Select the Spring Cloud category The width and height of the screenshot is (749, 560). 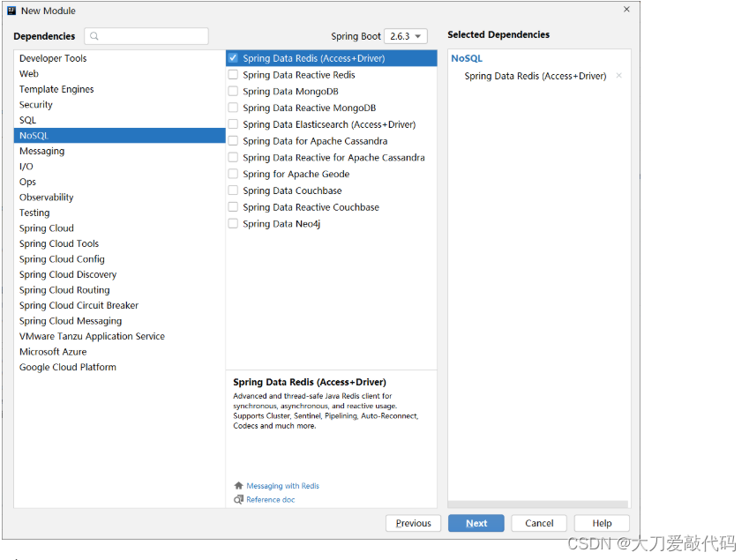tap(119, 228)
